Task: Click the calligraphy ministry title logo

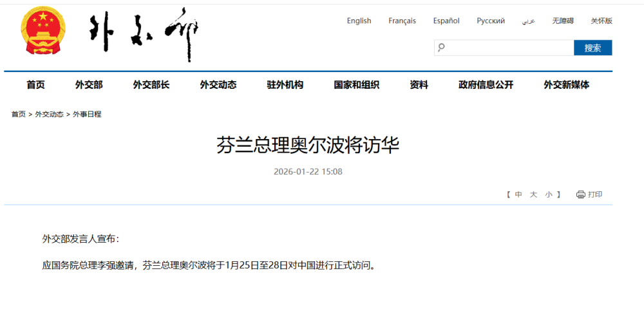Action: tap(144, 33)
